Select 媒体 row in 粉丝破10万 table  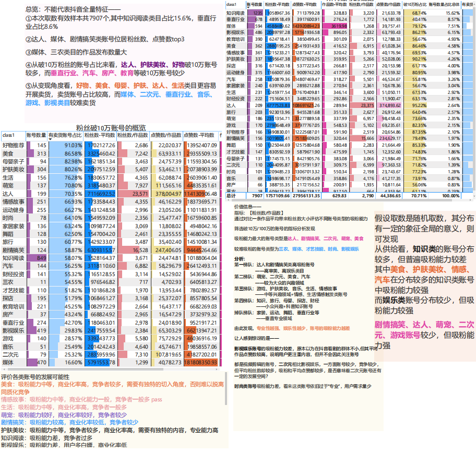click(x=111, y=363)
